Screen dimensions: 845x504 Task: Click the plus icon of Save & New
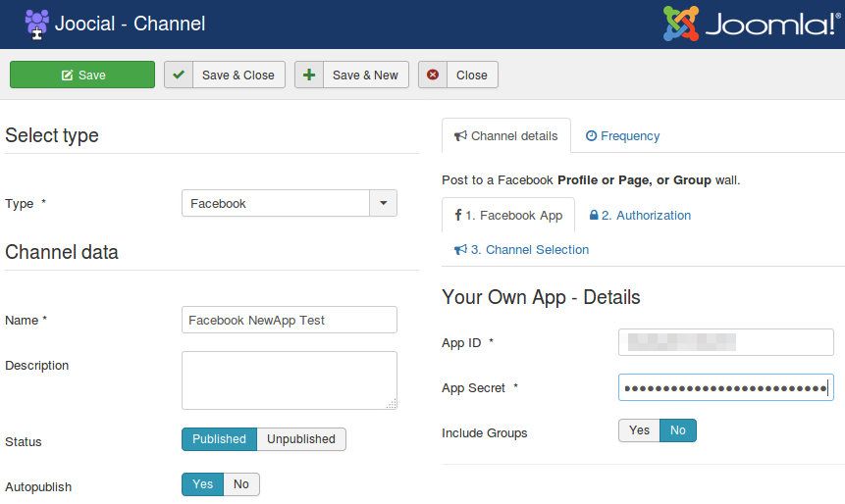click(x=309, y=75)
